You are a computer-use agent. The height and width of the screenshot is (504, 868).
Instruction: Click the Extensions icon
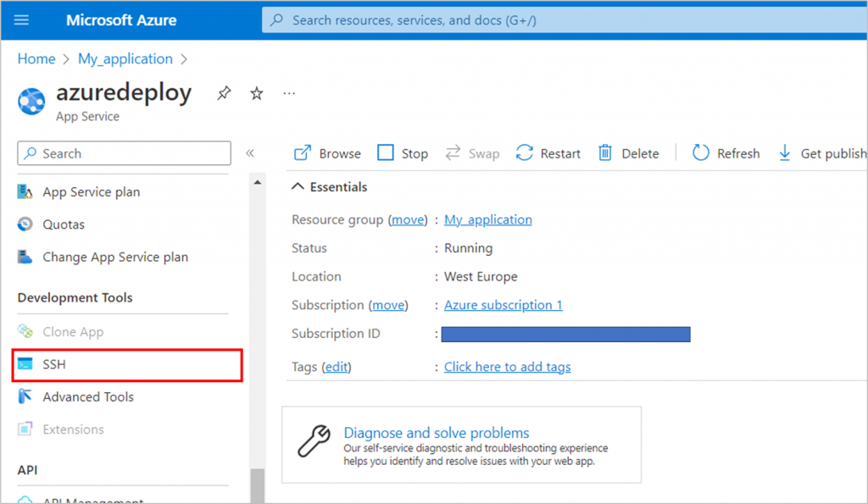(x=25, y=429)
